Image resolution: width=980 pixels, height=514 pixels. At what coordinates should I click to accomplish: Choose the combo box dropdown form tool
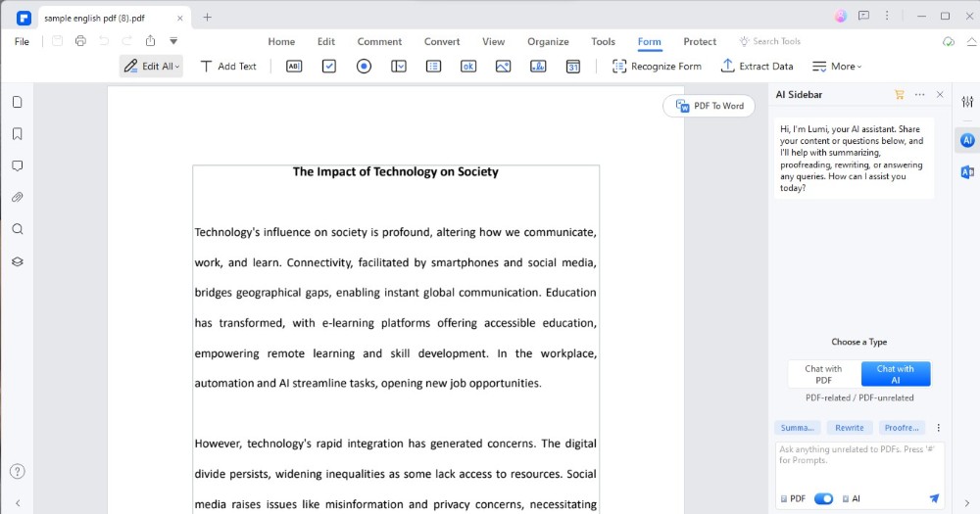coord(399,67)
